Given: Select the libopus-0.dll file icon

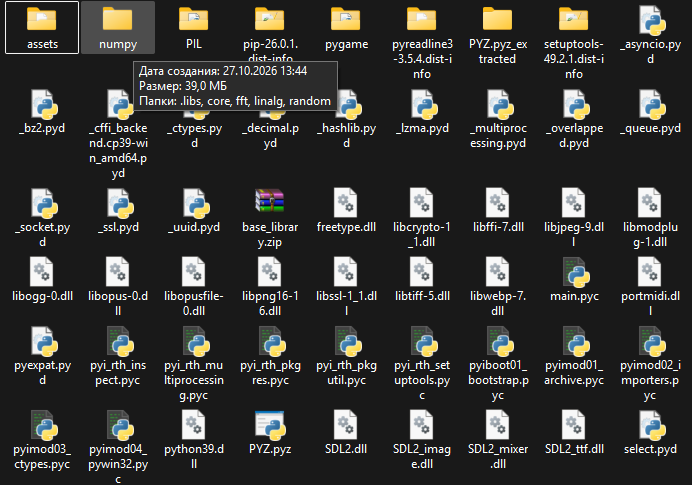Looking at the screenshot, I should click(118, 272).
